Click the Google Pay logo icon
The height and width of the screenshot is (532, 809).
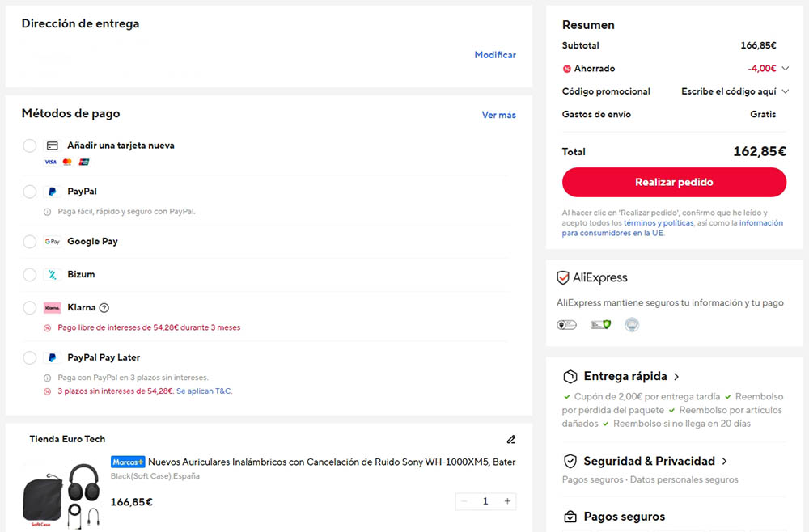click(x=52, y=241)
